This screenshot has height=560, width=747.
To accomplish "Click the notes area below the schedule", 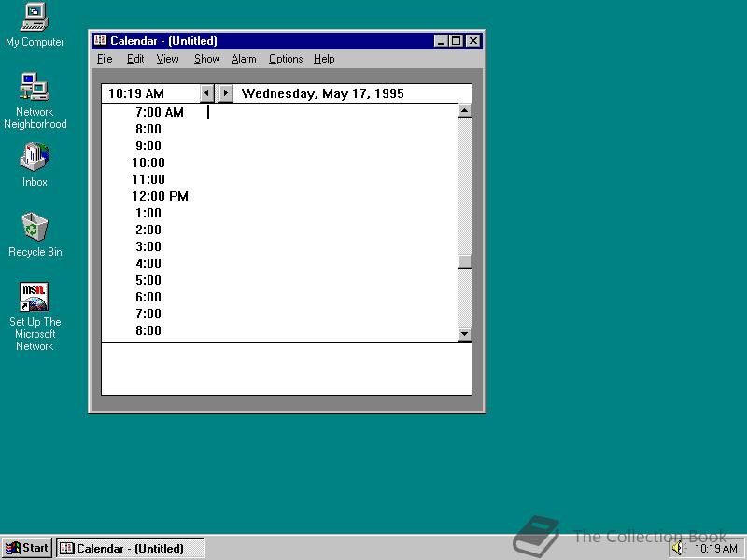I will click(x=286, y=369).
